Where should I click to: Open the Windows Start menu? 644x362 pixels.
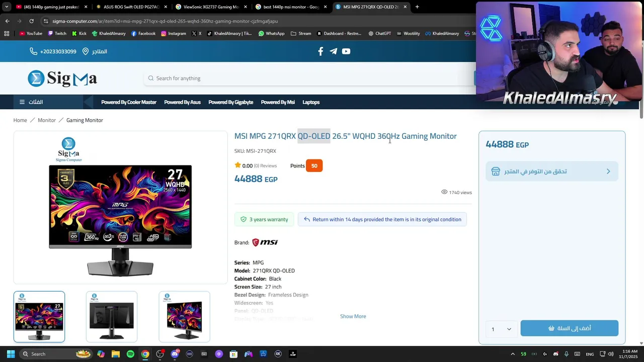coord(11,354)
